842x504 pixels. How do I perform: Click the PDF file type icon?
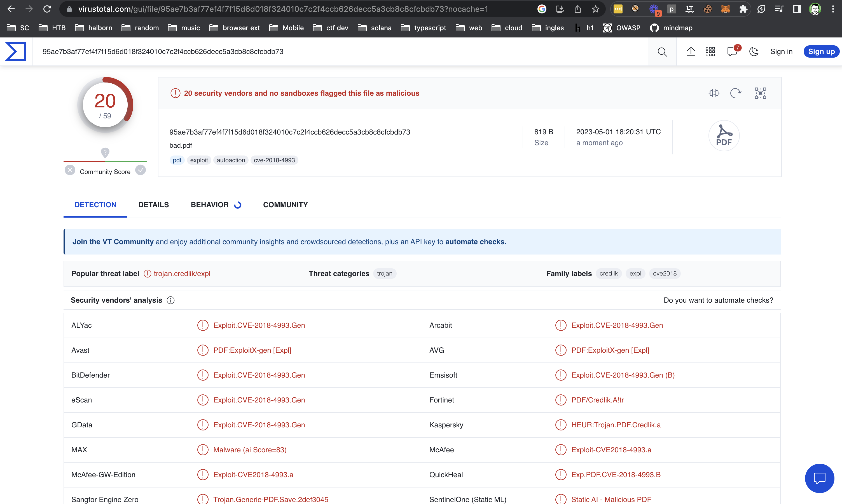(x=724, y=135)
